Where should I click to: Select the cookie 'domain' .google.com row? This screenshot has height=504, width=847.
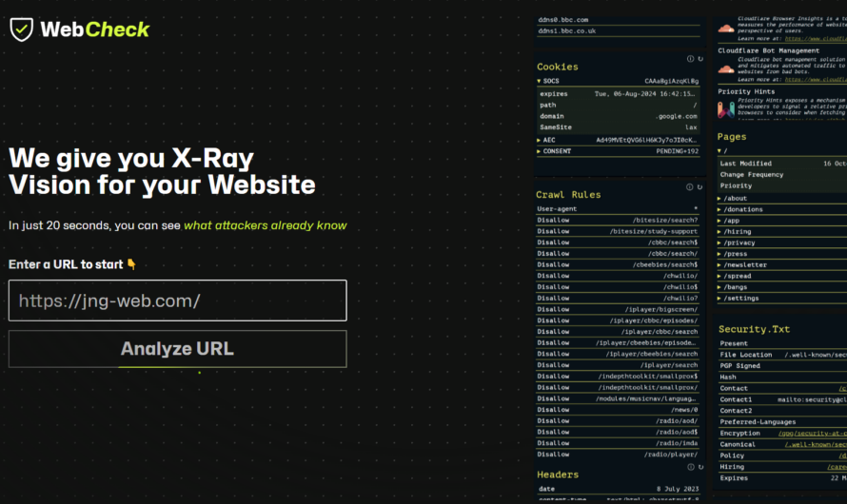tap(619, 116)
